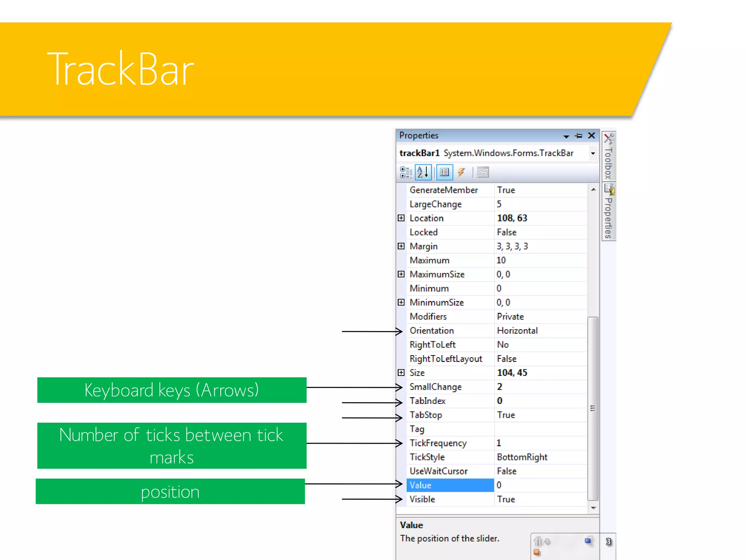This screenshot has width=747, height=560.
Task: Open the Toolbox side tab
Action: [x=608, y=156]
